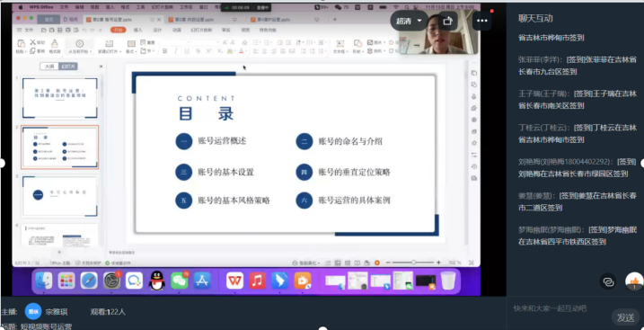The height and width of the screenshot is (330, 644).
Task: Click Trash icon in the Dock
Action: pyautogui.click(x=448, y=281)
